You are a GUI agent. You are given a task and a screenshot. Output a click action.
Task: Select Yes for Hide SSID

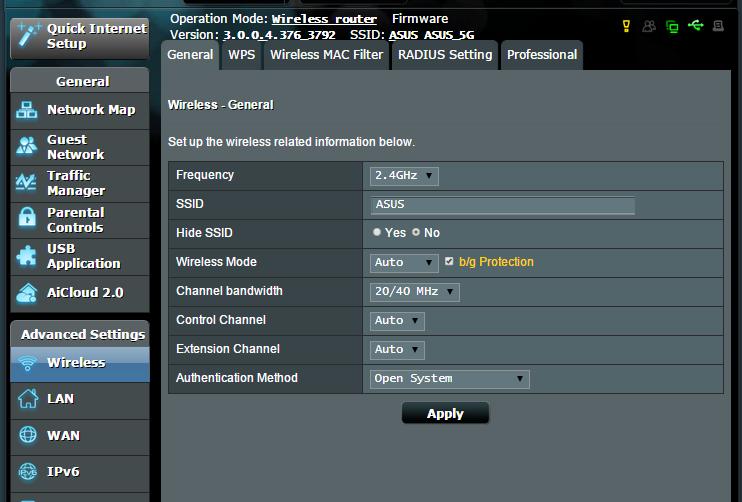pyautogui.click(x=377, y=232)
